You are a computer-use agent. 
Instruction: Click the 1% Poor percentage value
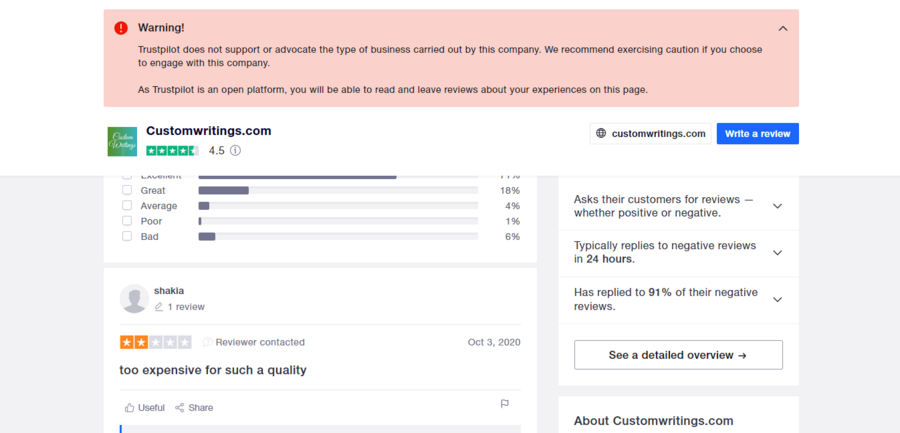point(513,221)
